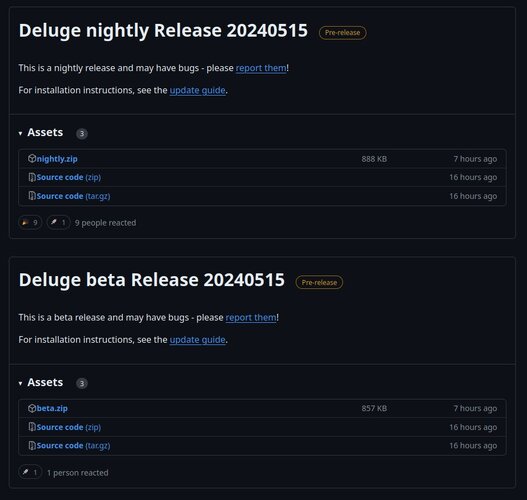The image size is (527, 500).
Task: Click zip file icon in beta Source code (zip)
Action: (x=32, y=427)
